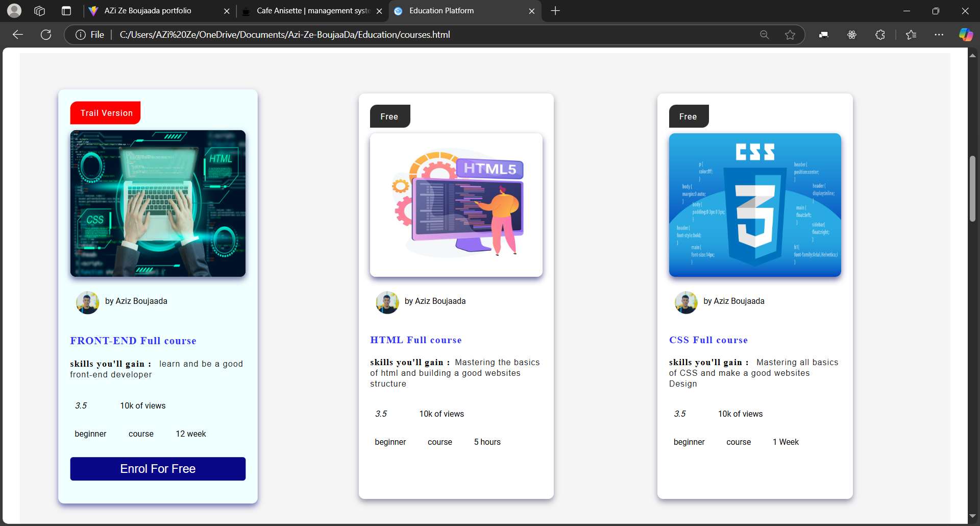Open Settings and more ellipsis menu
This screenshot has width=980, height=526.
tap(939, 35)
